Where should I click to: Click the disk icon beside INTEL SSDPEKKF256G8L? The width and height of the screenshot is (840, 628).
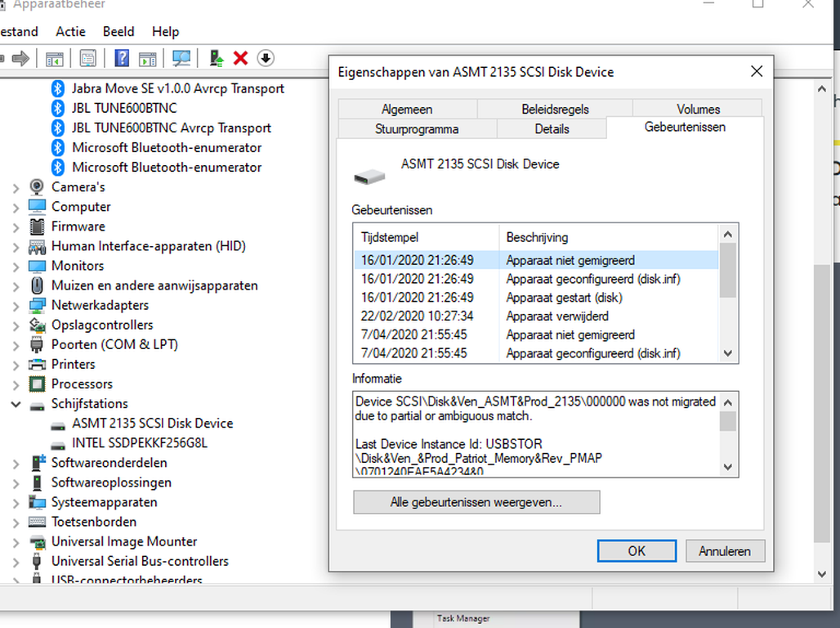58,445
